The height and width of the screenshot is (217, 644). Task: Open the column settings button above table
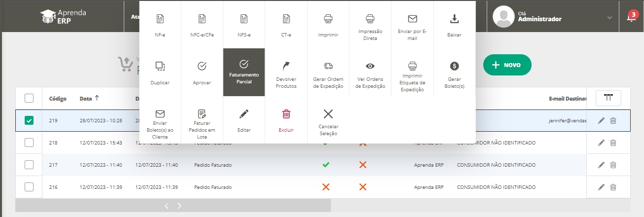point(608,98)
